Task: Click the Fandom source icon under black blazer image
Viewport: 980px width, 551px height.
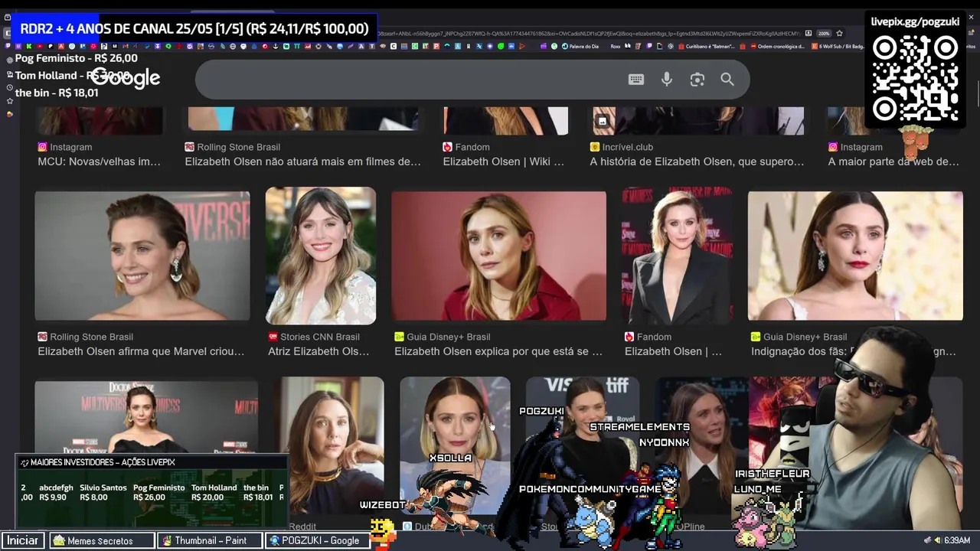Action: (629, 337)
